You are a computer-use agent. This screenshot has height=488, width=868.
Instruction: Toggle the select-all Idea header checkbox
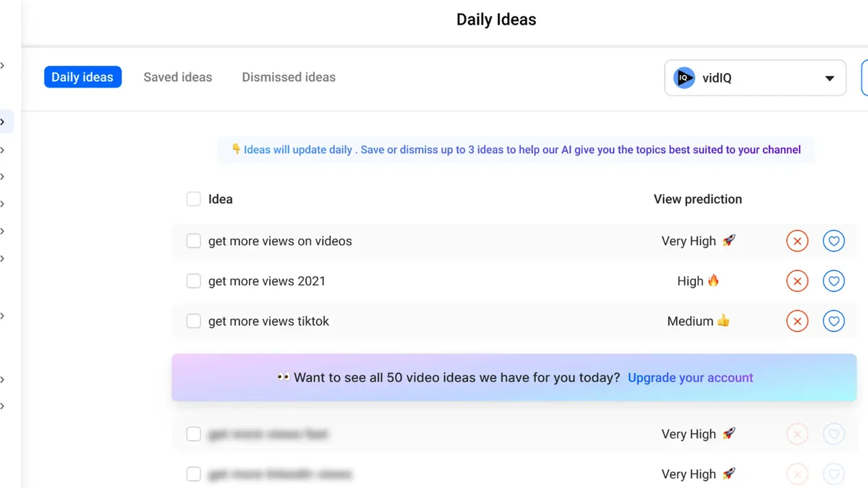(194, 199)
